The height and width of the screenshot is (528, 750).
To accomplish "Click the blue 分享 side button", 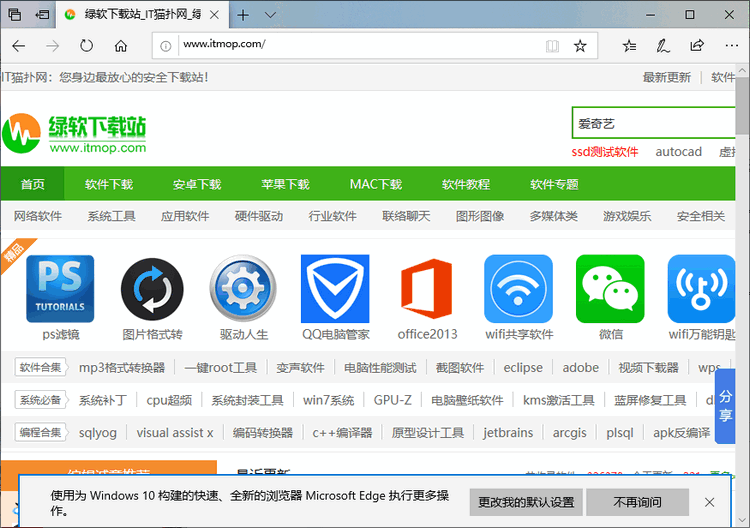I will point(725,406).
